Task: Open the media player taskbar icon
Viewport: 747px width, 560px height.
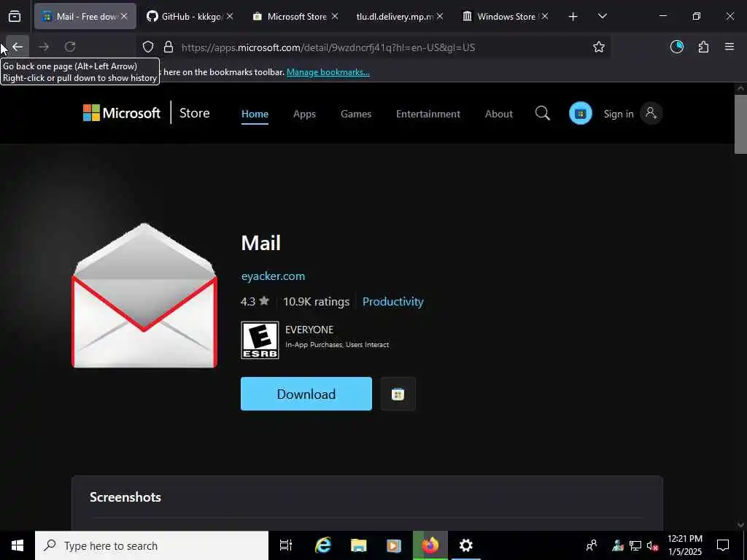Action: pyautogui.click(x=394, y=545)
